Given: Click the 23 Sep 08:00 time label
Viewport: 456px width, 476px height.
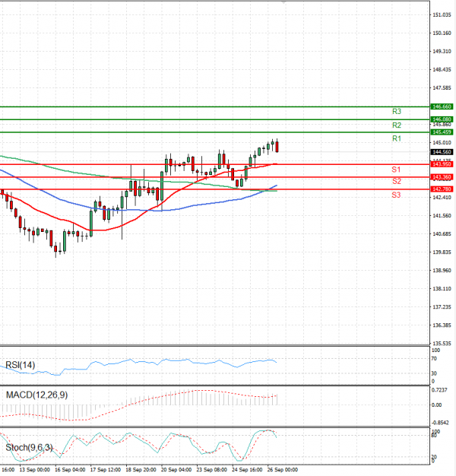Looking at the screenshot, I should pos(212,470).
